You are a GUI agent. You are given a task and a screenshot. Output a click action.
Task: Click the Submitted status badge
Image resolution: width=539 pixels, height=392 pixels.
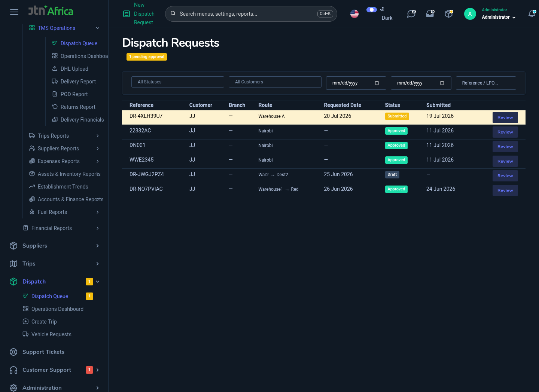[x=397, y=116]
